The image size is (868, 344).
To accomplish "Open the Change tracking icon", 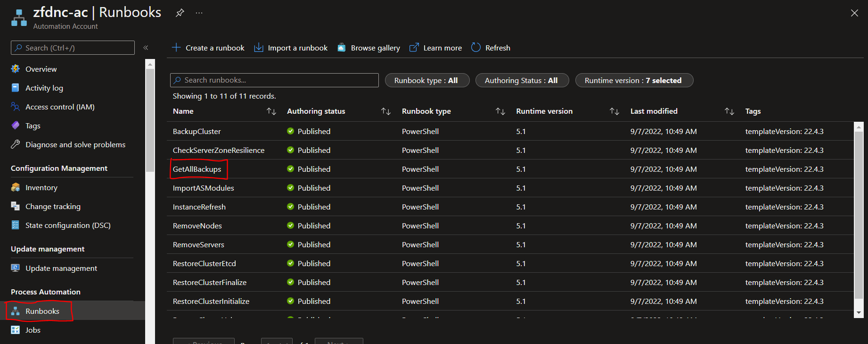I will click(x=16, y=206).
